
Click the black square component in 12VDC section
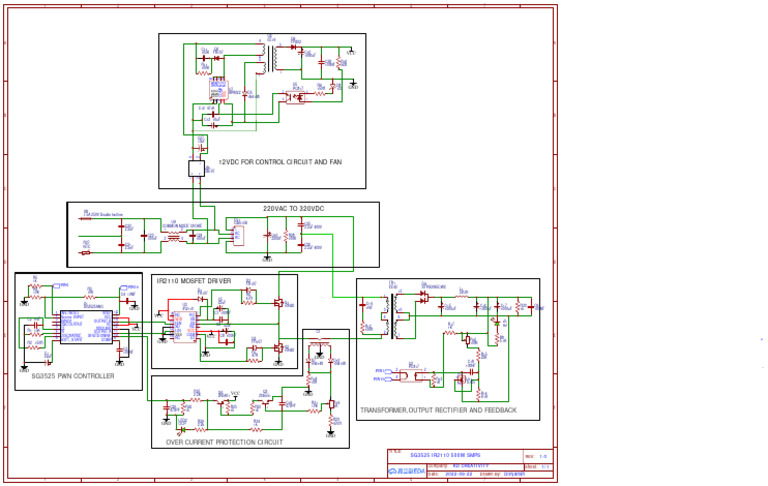point(196,168)
